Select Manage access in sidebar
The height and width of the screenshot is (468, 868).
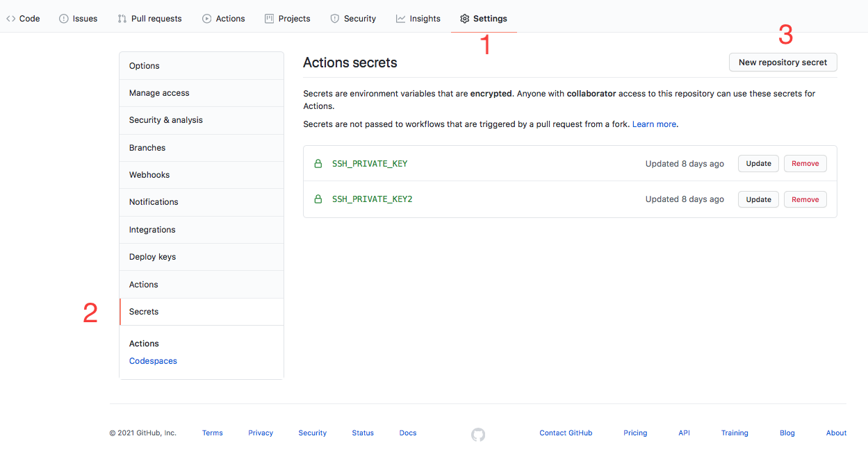[159, 93]
